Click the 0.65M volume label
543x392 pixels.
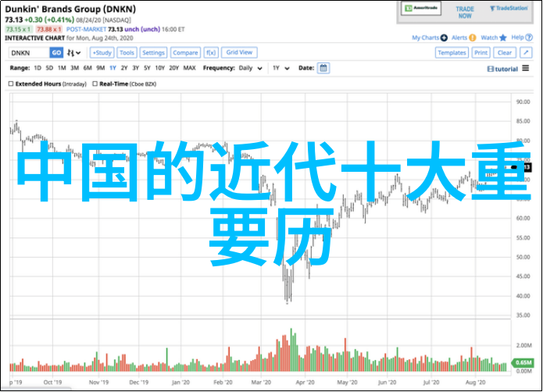(x=523, y=362)
